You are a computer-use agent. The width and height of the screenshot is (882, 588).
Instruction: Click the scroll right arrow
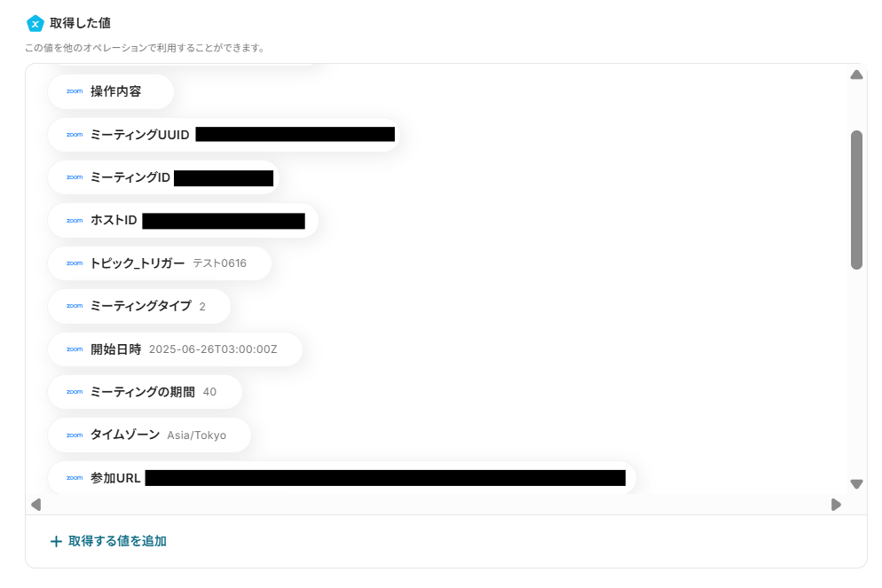point(836,505)
